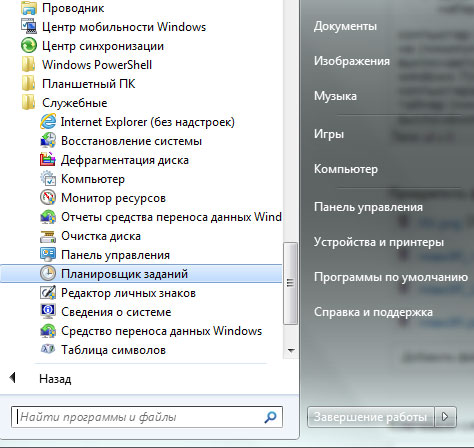Open Проводник from the program list
474x448 pixels.
pyautogui.click(x=73, y=8)
